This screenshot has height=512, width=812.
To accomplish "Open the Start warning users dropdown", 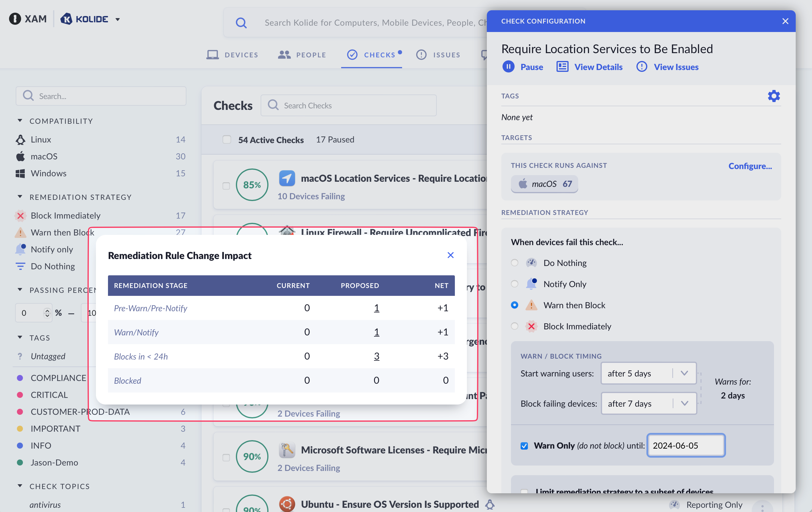I will (648, 373).
